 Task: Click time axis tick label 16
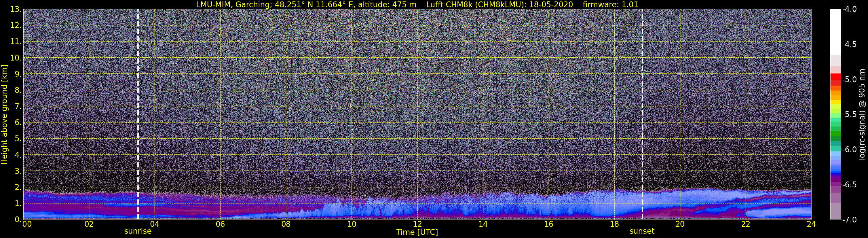(x=548, y=224)
